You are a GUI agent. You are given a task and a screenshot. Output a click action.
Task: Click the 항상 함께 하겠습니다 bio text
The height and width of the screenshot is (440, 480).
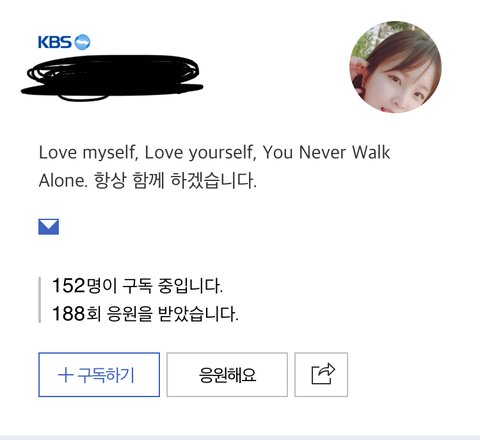175,181
